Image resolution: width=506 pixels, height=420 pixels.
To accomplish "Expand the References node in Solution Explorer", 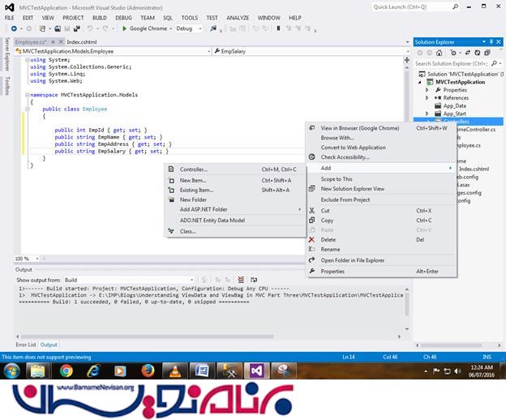I will [x=427, y=98].
